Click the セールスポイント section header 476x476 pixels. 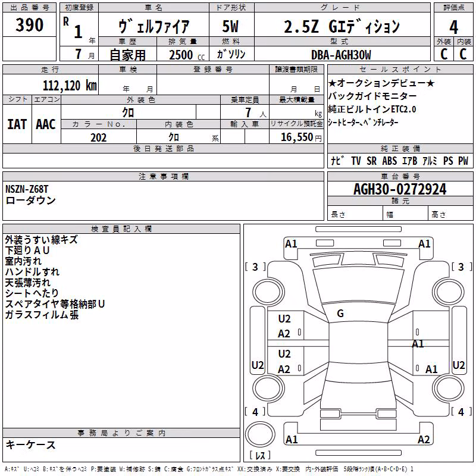400,69
